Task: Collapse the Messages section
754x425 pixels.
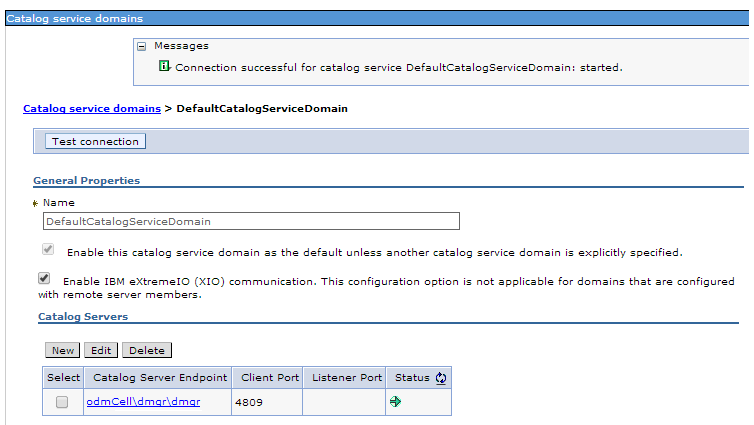Action: (141, 47)
